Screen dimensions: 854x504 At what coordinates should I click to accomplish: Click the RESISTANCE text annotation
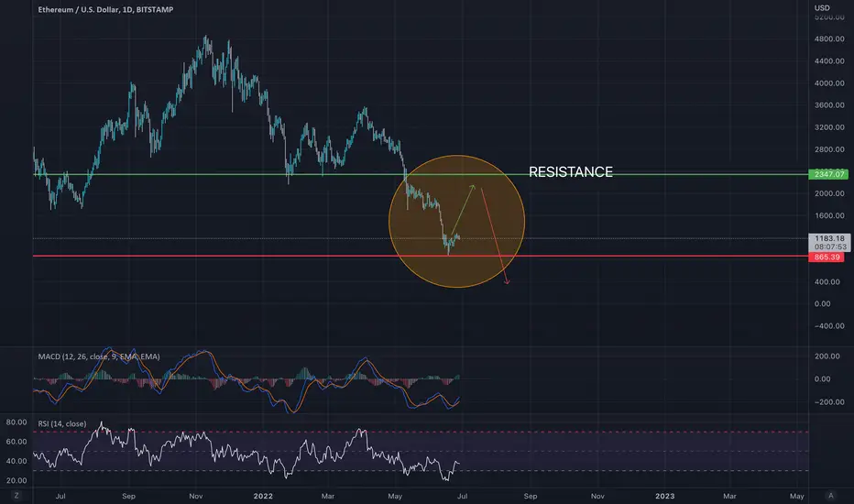[x=571, y=172]
